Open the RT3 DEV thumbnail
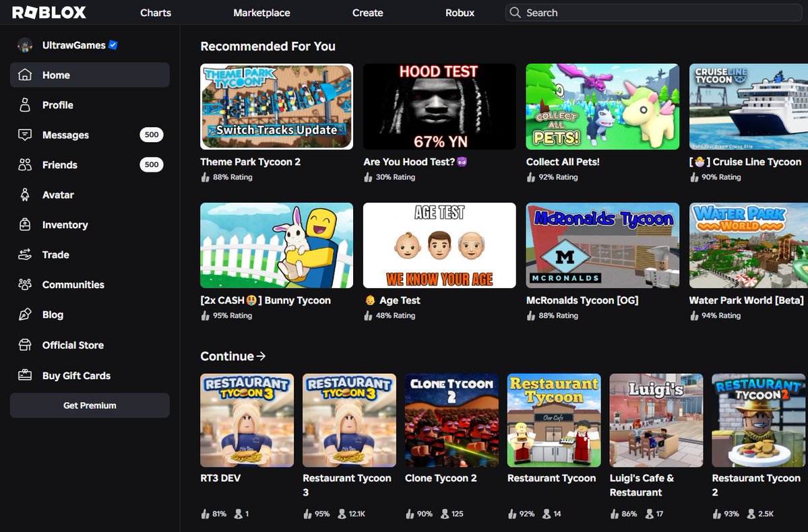 [x=247, y=420]
